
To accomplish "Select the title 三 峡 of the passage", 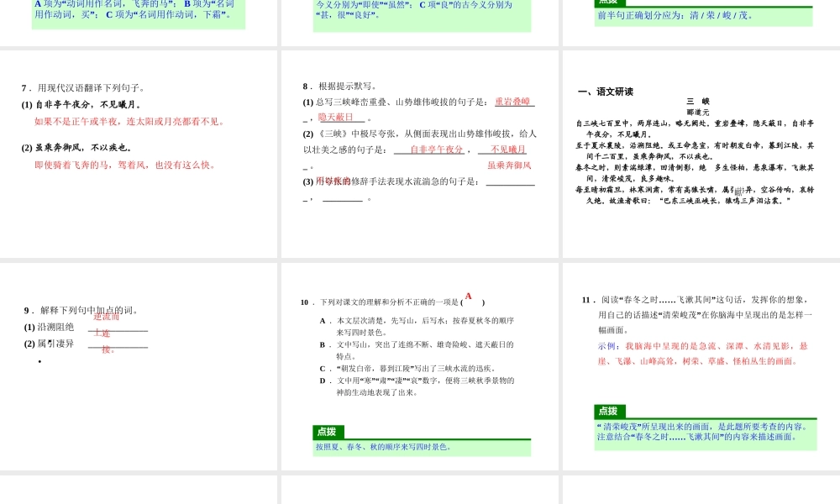I will (x=698, y=102).
